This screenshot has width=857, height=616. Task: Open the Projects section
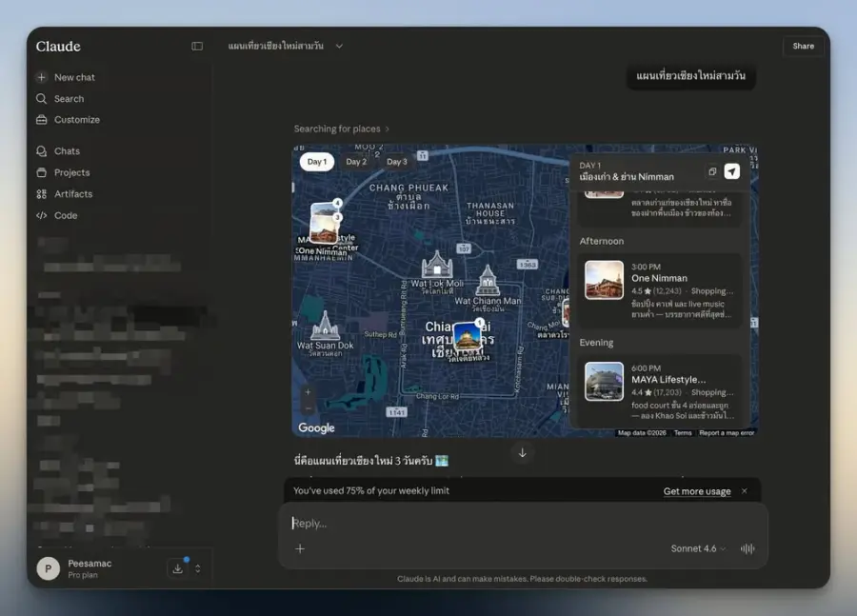pos(63,172)
